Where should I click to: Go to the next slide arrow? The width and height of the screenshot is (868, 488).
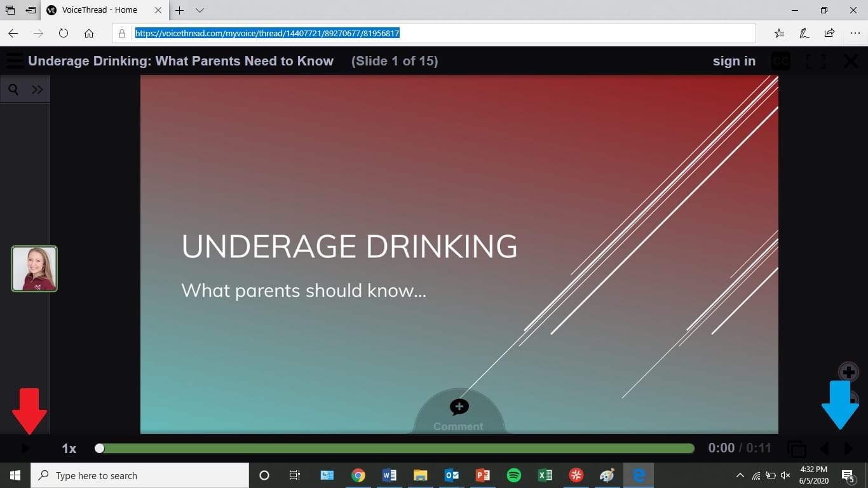(848, 449)
